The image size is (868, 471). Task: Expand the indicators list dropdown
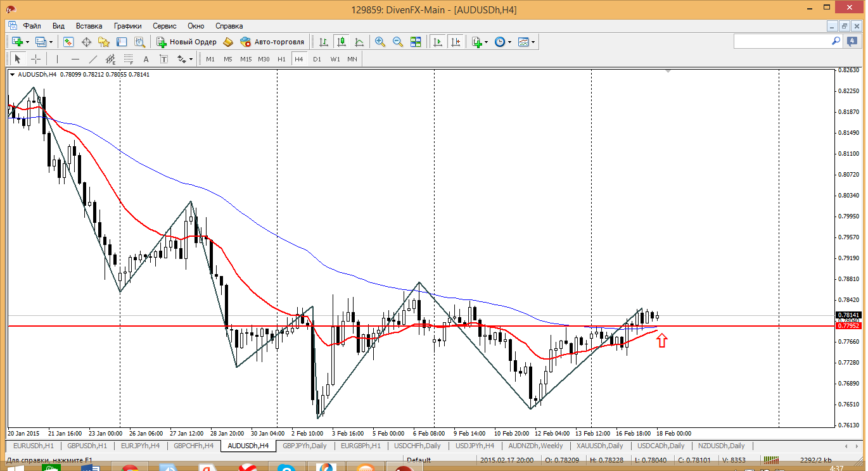click(x=486, y=42)
